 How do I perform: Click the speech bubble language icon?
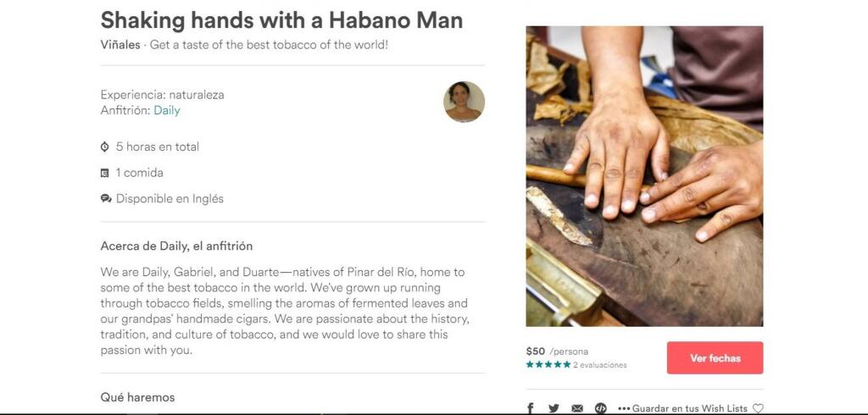point(105,199)
